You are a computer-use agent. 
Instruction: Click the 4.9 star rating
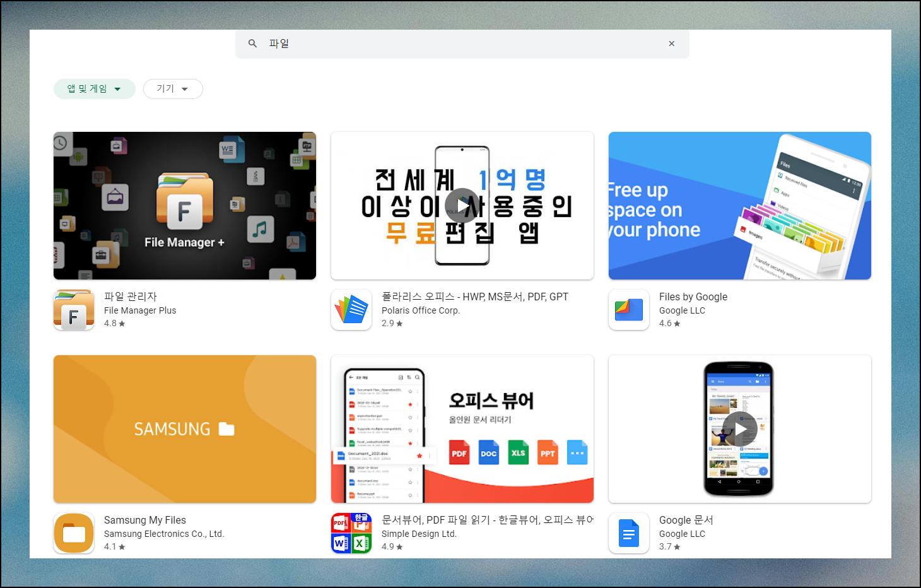coord(392,546)
